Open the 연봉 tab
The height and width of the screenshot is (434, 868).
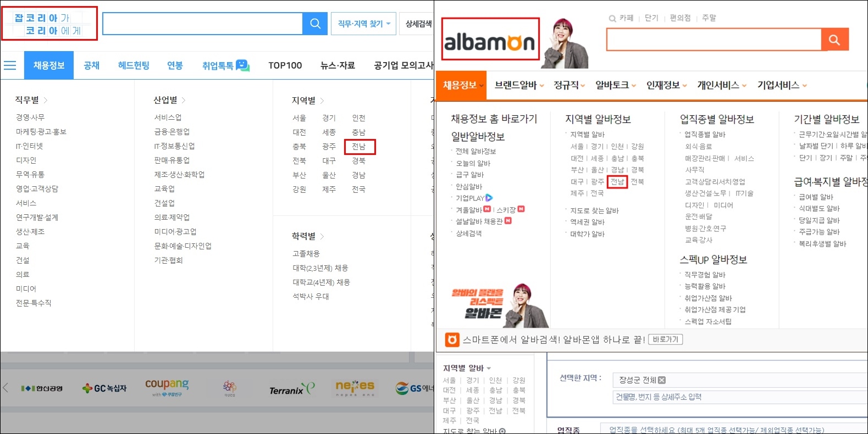pos(175,65)
